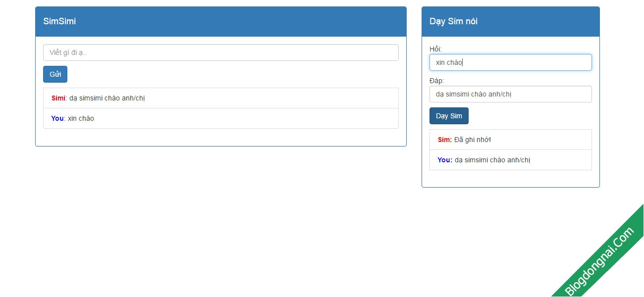Image resolution: width=644 pixels, height=297 pixels.
Task: Submit teaching with the Dạy Sim button
Action: pyautogui.click(x=449, y=116)
